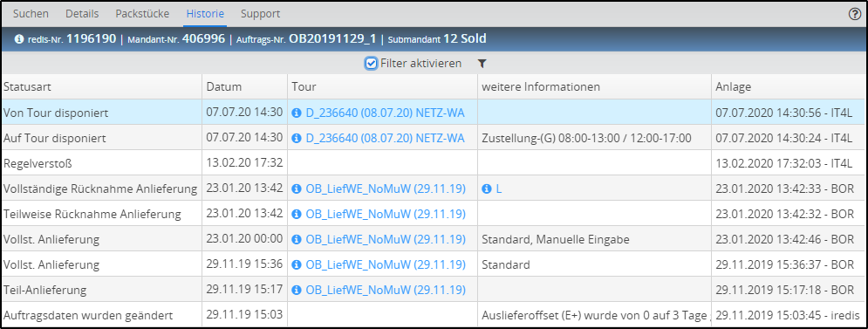Open the Details tab
This screenshot has height=329, width=868.
tap(82, 14)
